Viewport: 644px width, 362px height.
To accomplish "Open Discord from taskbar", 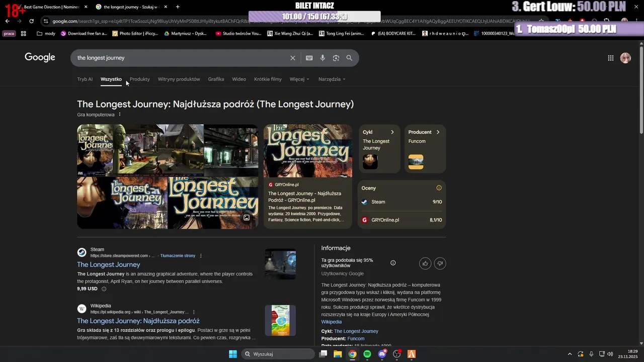I will (382, 354).
